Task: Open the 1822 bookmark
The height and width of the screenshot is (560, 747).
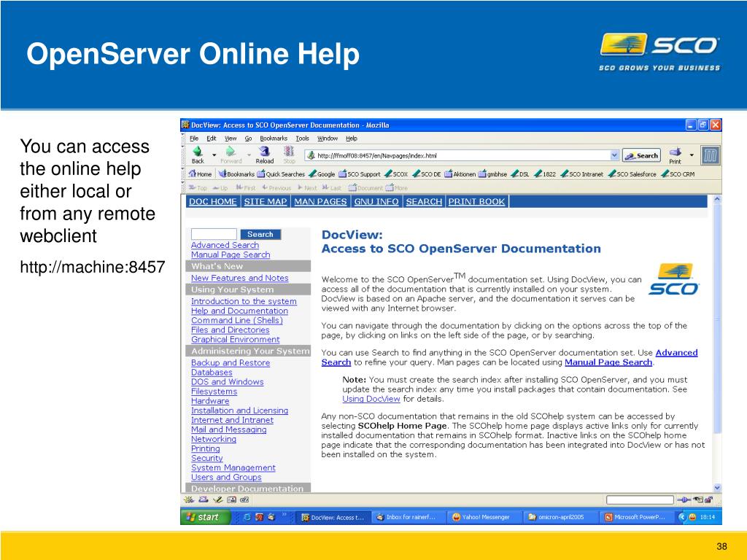Action: coord(545,174)
